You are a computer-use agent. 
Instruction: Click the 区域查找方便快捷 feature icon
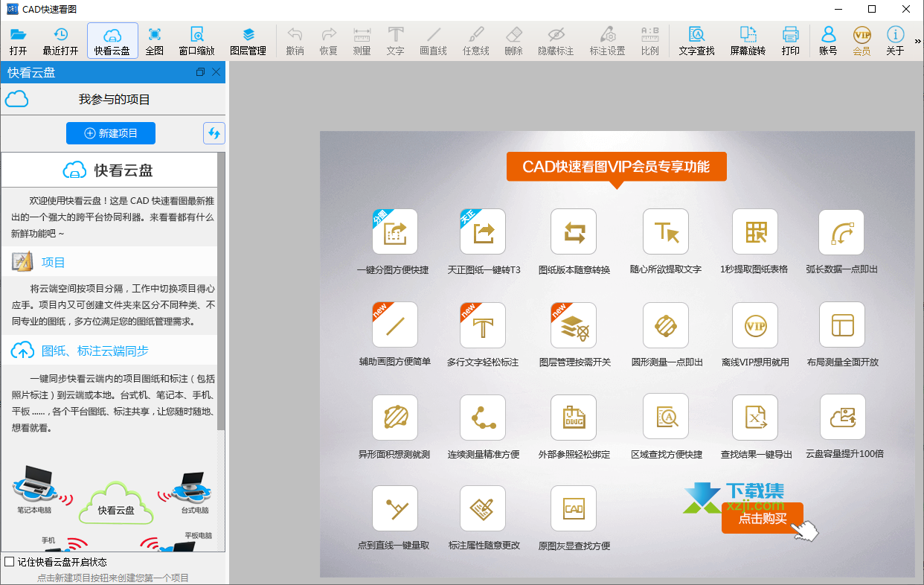666,417
